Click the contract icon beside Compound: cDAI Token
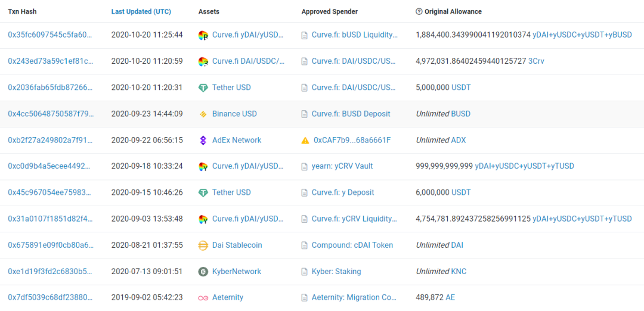Image resolution: width=644 pixels, height=311 pixels. (305, 245)
